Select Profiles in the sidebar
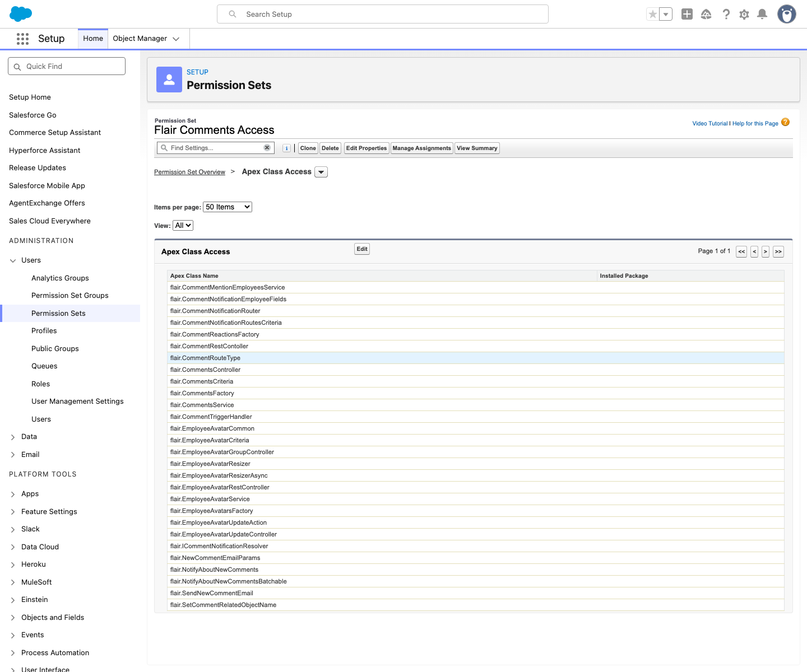807x672 pixels. click(x=44, y=331)
